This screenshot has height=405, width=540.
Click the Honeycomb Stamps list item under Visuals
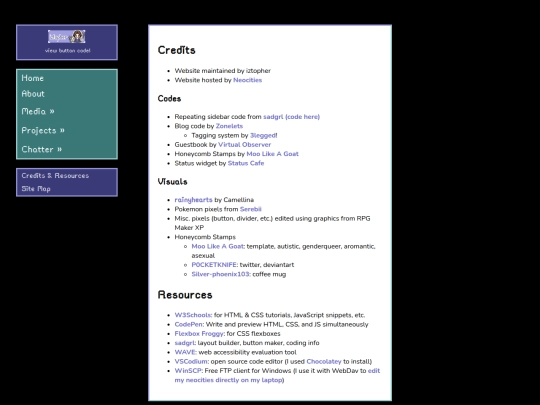pyautogui.click(x=205, y=237)
